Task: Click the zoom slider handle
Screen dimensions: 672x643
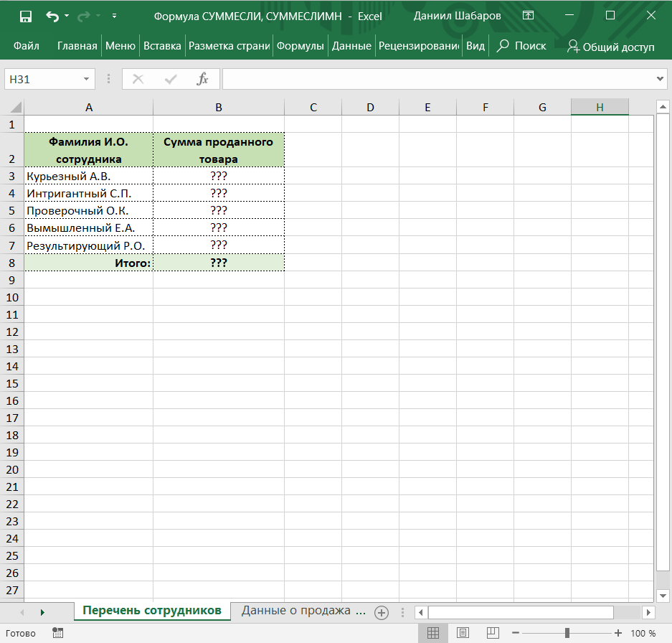Action: coord(567,633)
